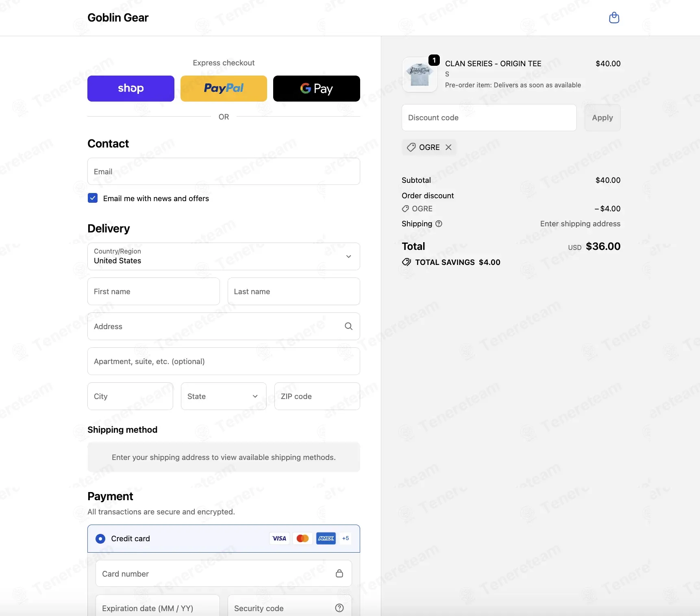Click the security code help icon
The height and width of the screenshot is (616, 700).
click(339, 607)
